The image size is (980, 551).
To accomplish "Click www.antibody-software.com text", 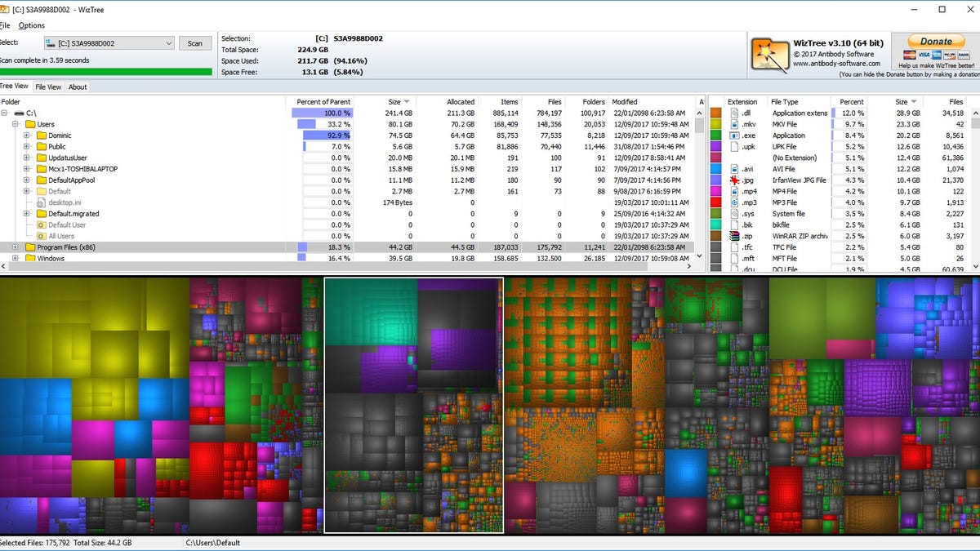I will [x=835, y=64].
